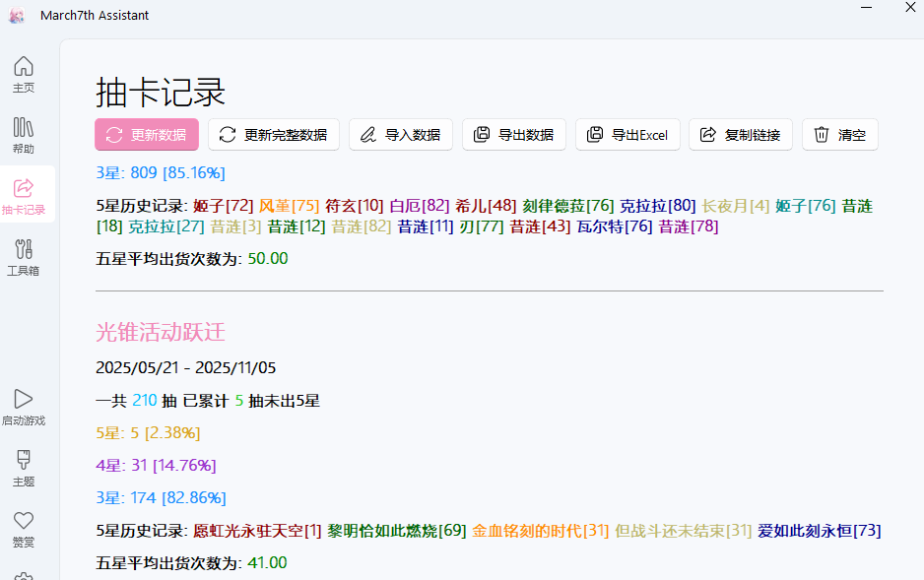Image resolution: width=924 pixels, height=580 pixels.
Task: Click the 导出数据 export button
Action: click(513, 135)
